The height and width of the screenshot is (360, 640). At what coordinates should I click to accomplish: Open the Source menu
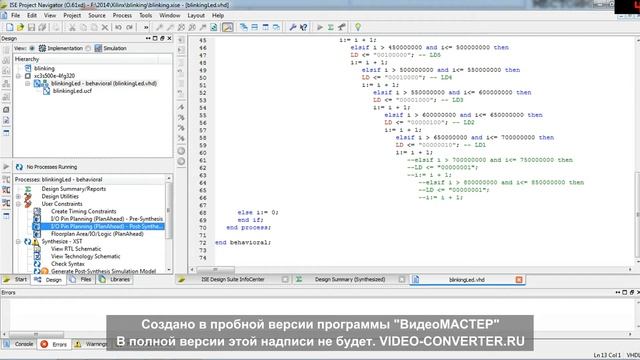pos(97,16)
